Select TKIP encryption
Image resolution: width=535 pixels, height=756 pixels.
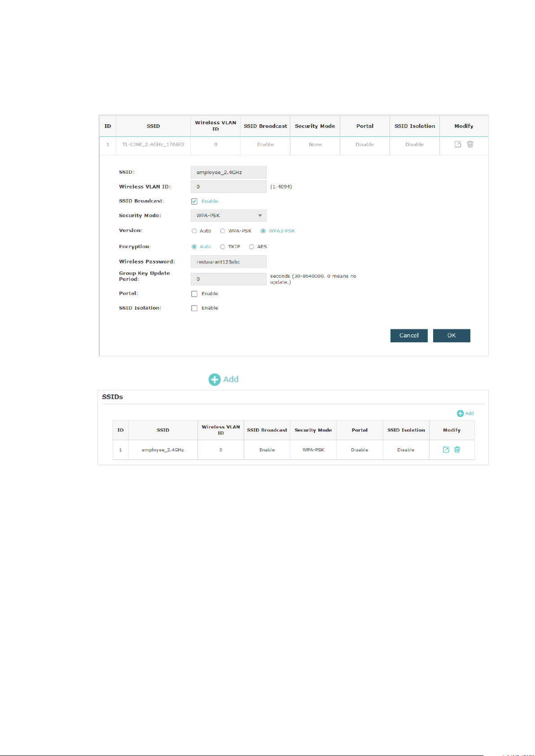point(223,247)
